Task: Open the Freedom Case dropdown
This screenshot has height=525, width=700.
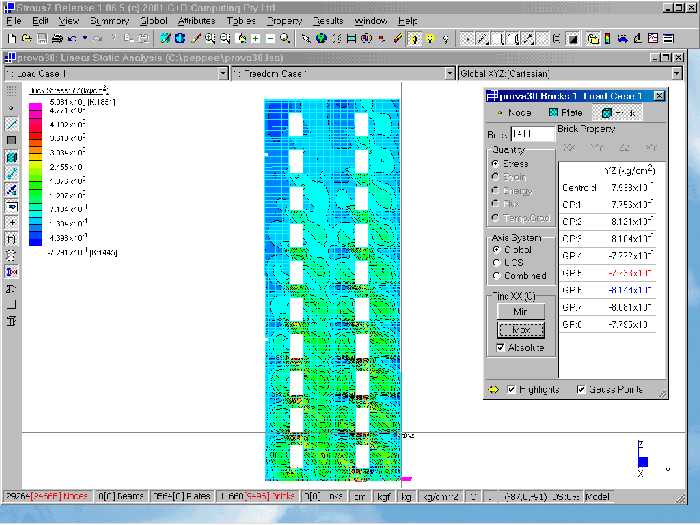Action: point(450,74)
